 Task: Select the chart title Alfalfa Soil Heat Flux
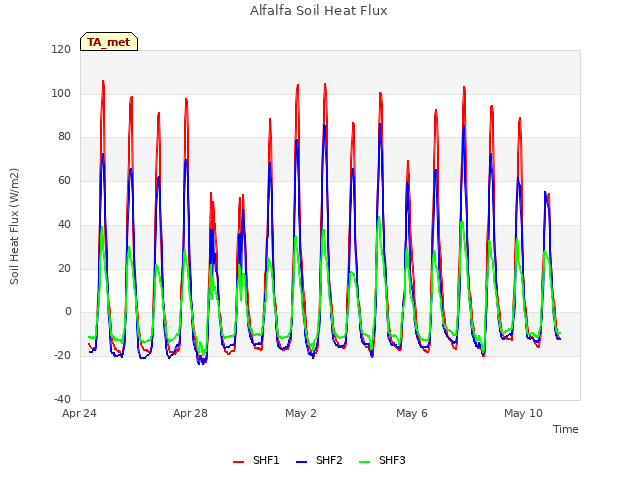pos(319,10)
